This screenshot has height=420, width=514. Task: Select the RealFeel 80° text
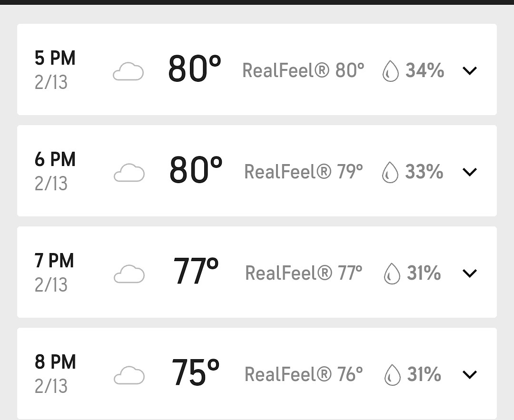click(303, 70)
